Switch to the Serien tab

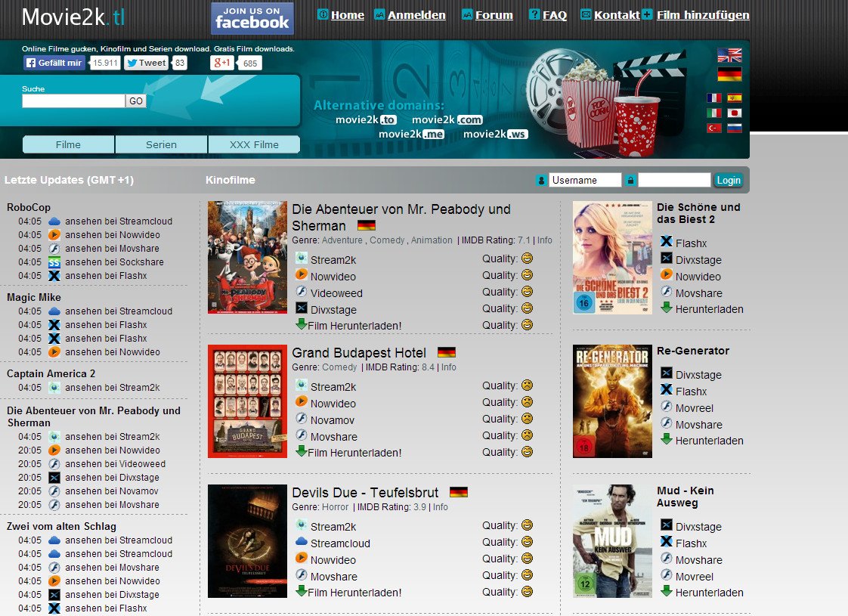161,144
